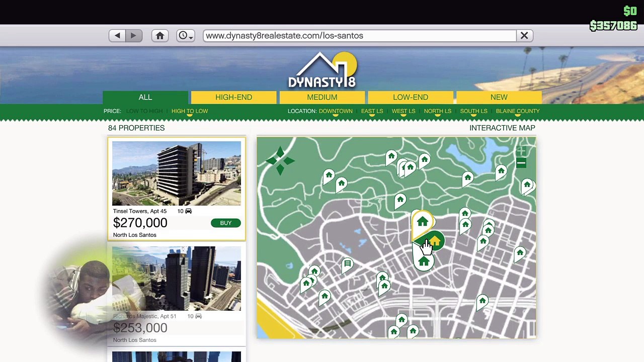644x362 pixels.
Task: Open the browser home page icon
Action: pos(160,36)
